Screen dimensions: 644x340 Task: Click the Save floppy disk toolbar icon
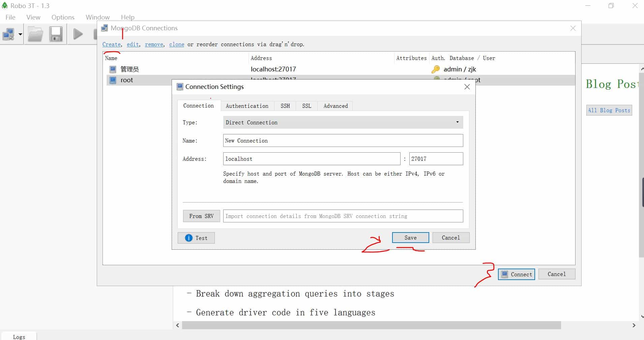coord(56,34)
